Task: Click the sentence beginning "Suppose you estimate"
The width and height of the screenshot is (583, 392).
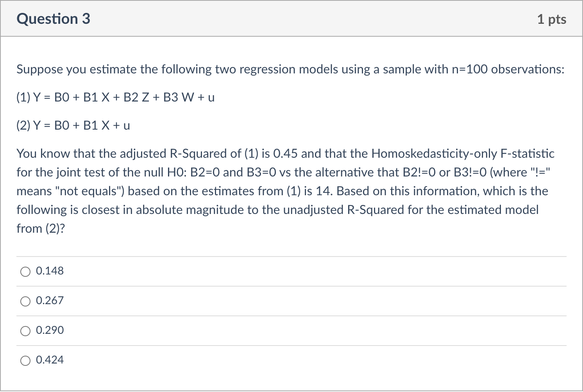Action: click(290, 69)
